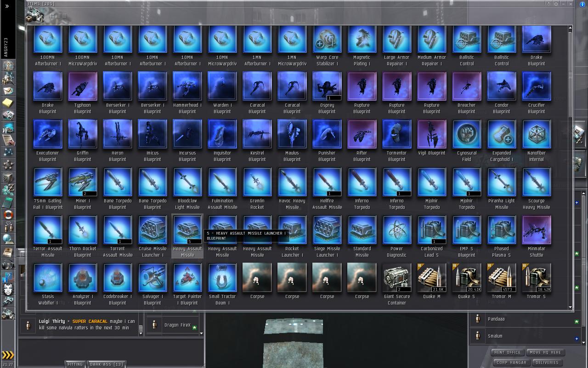The height and width of the screenshot is (368, 588).
Task: Click the Move HQ Here button
Action: (x=545, y=352)
